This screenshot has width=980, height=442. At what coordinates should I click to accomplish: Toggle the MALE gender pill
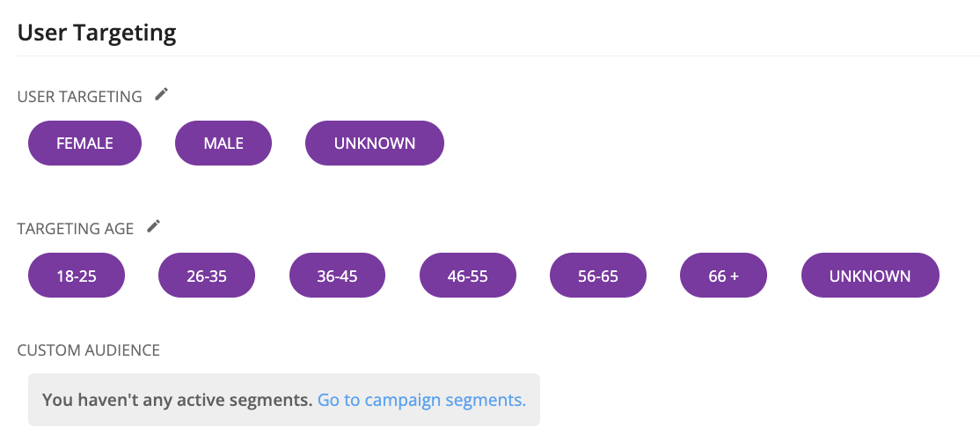(223, 144)
